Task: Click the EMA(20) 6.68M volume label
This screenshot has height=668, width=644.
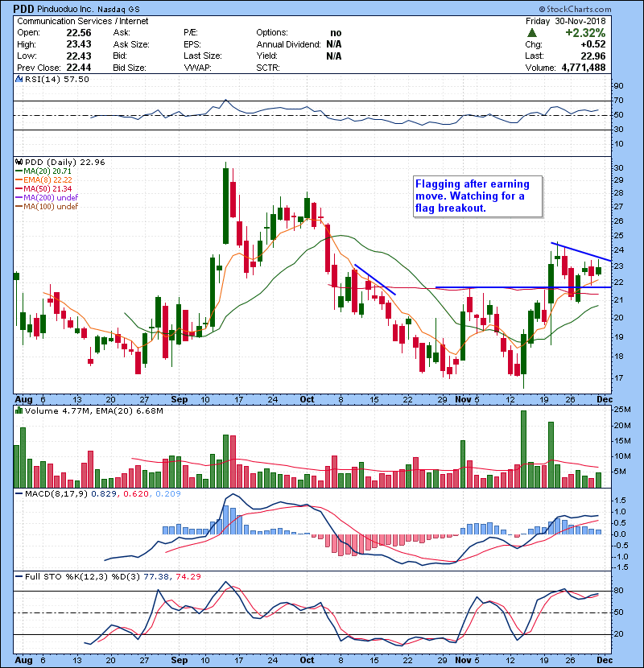Action: click(130, 411)
